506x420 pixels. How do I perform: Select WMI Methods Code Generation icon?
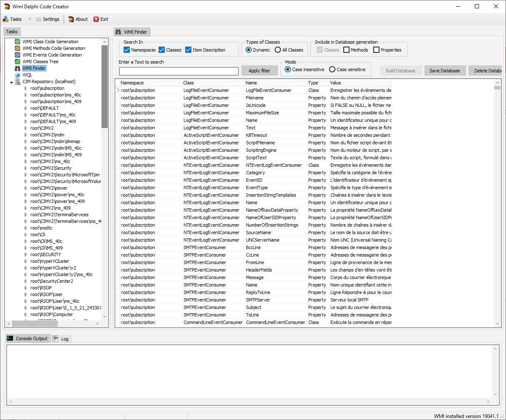pyautogui.click(x=17, y=48)
